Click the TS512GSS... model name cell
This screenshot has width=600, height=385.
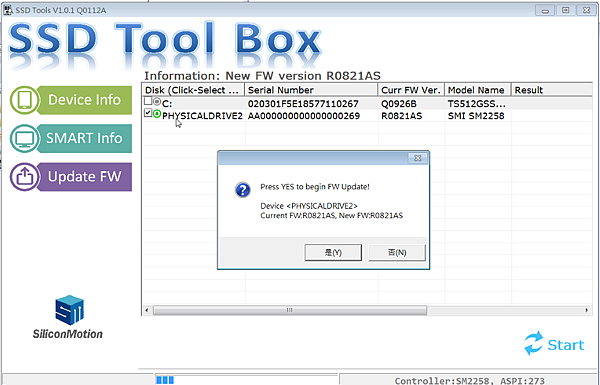coord(477,104)
